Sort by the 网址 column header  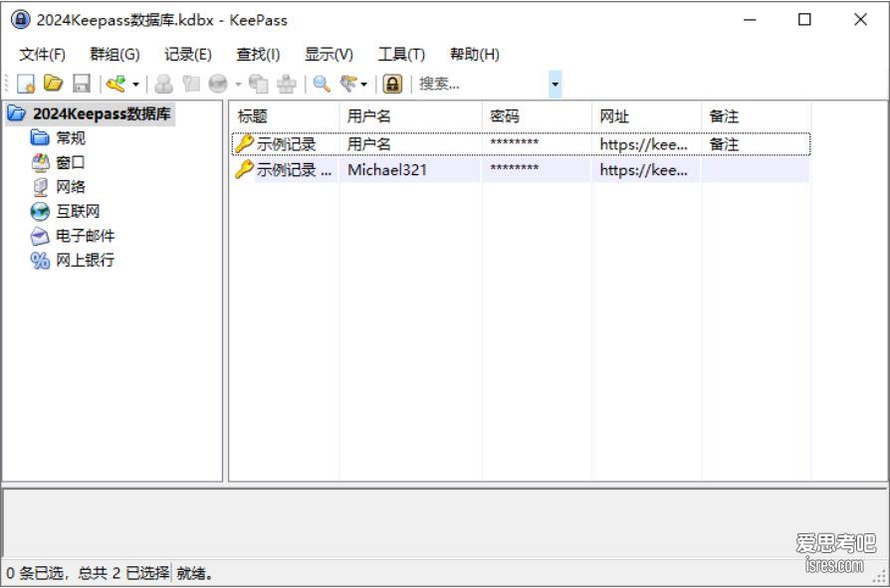(646, 116)
